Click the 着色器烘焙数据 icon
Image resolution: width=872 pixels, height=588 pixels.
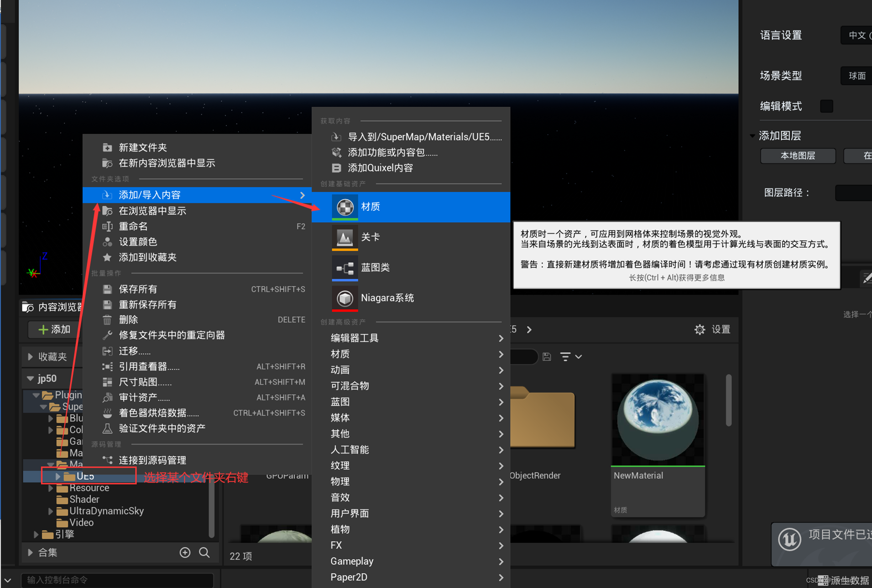[x=107, y=413]
